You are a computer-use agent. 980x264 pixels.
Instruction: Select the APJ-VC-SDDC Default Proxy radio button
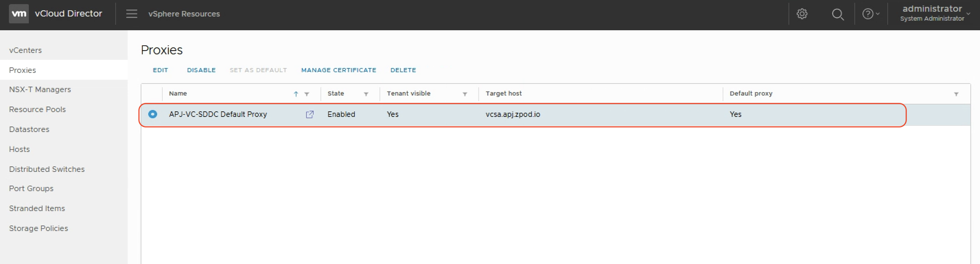pos(153,114)
